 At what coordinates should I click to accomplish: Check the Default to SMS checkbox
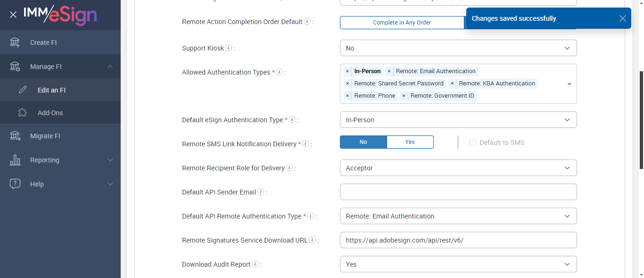[x=473, y=143]
